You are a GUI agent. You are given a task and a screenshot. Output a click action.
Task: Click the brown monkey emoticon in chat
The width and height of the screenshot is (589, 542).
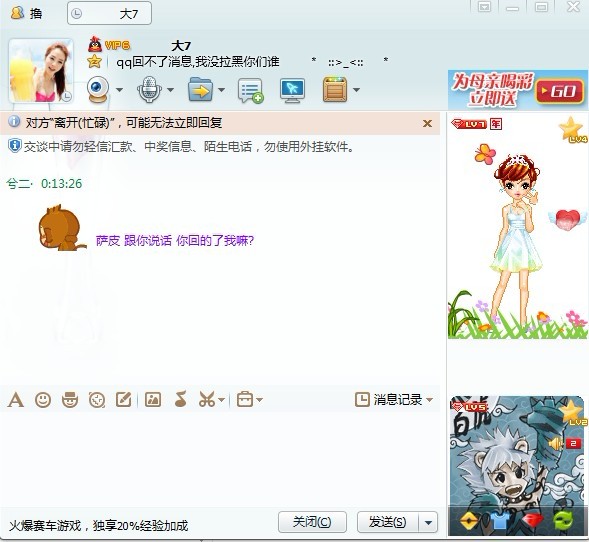click(62, 228)
